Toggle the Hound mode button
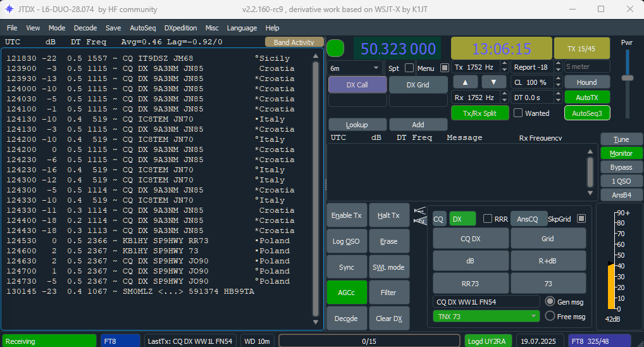 (587, 82)
